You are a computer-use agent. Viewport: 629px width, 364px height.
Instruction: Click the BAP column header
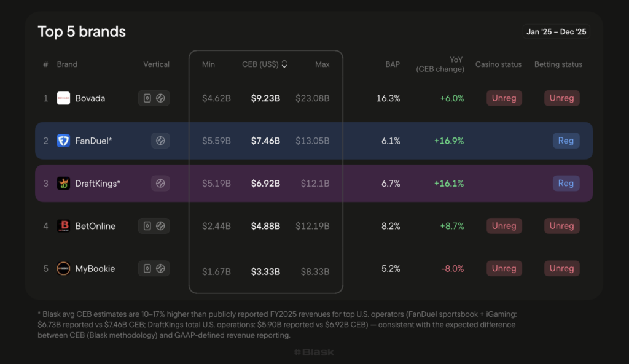(x=393, y=64)
